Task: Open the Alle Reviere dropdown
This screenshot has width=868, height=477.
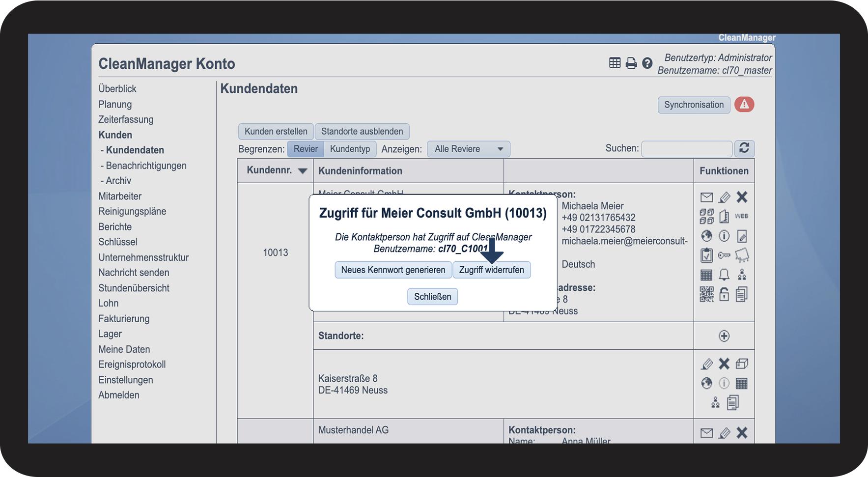Action: coord(469,149)
